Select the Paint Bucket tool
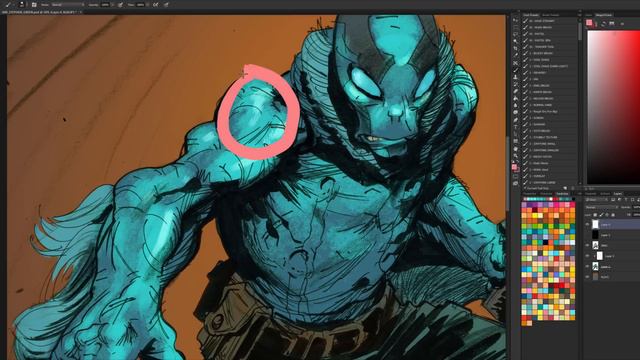Screen dimensions: 640x360 click(516, 98)
